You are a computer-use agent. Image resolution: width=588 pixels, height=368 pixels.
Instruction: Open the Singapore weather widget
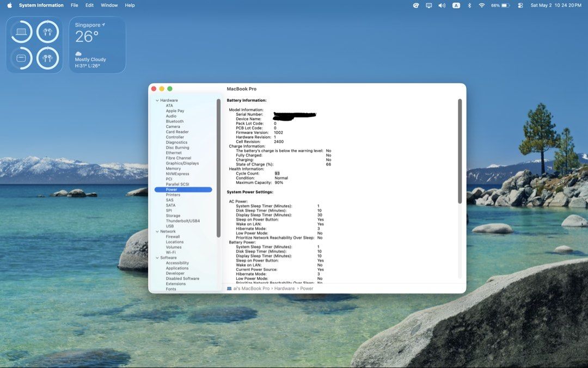(97, 45)
